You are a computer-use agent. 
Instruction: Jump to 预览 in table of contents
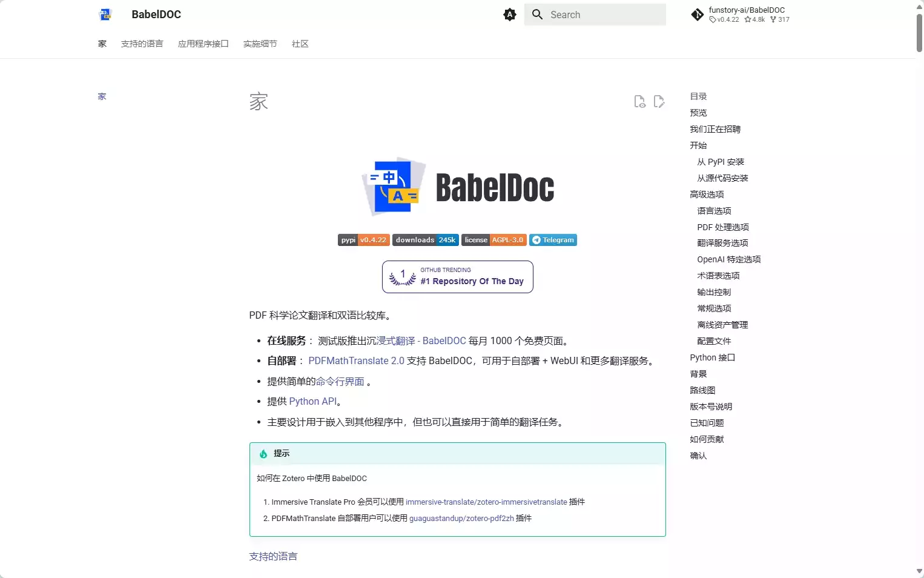point(698,113)
